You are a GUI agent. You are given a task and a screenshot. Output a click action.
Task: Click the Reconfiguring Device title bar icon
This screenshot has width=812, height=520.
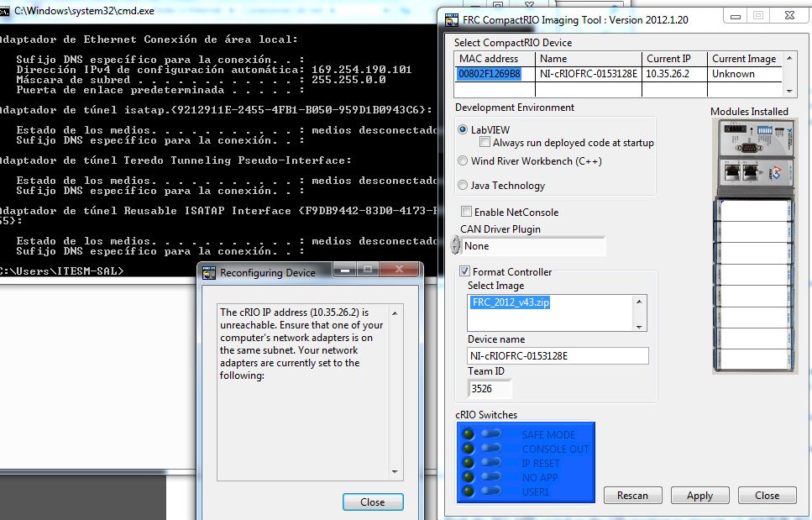[x=209, y=273]
